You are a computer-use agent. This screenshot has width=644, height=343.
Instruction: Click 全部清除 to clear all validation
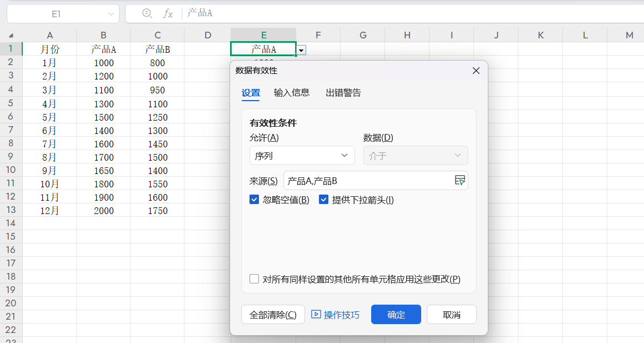[x=273, y=314]
